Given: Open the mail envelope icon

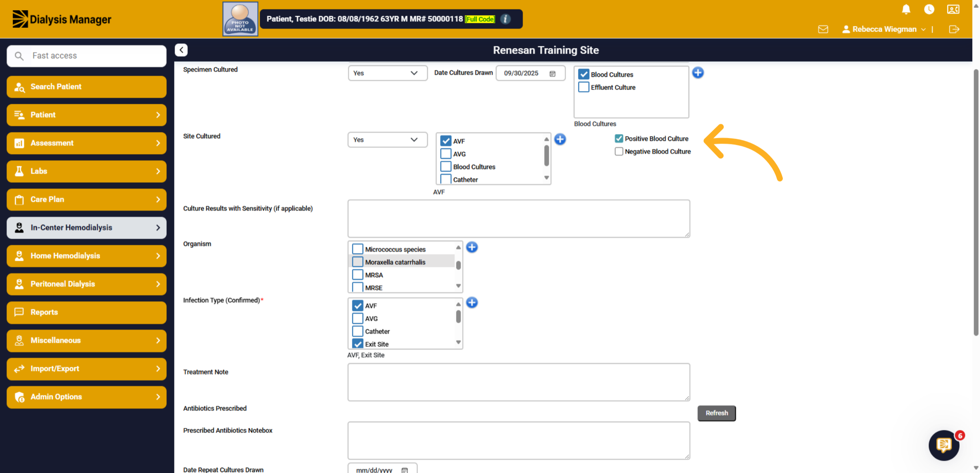Looking at the screenshot, I should (823, 29).
